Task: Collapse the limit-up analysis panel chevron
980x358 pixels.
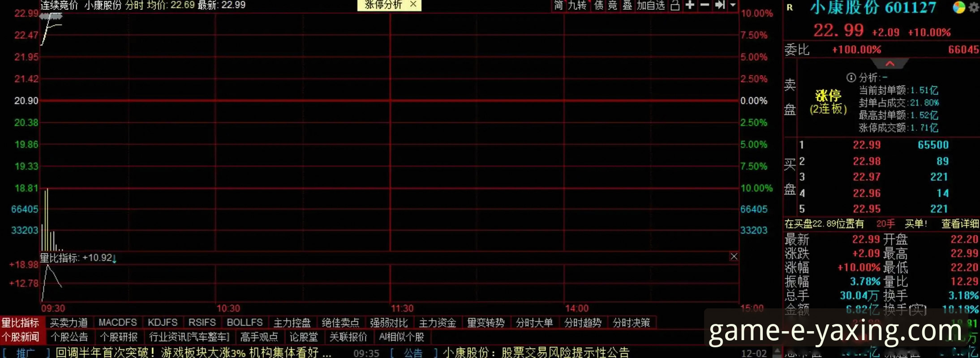Action: point(890,64)
